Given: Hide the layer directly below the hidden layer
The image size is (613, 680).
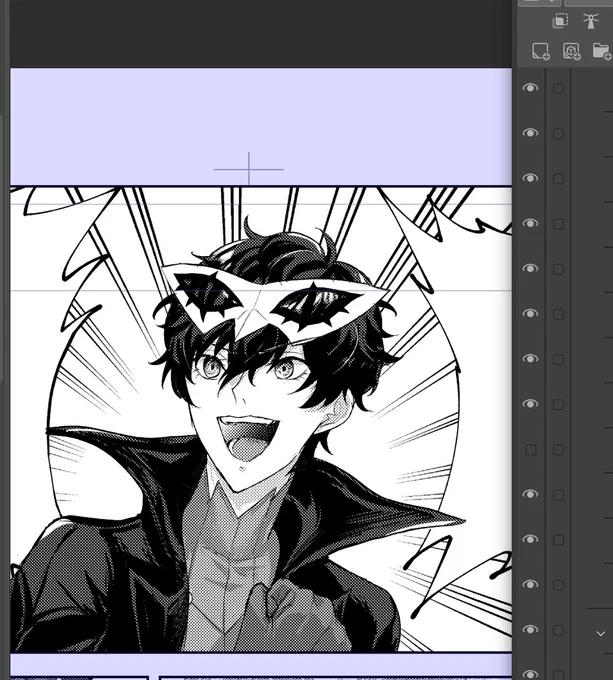Looking at the screenshot, I should (530, 494).
